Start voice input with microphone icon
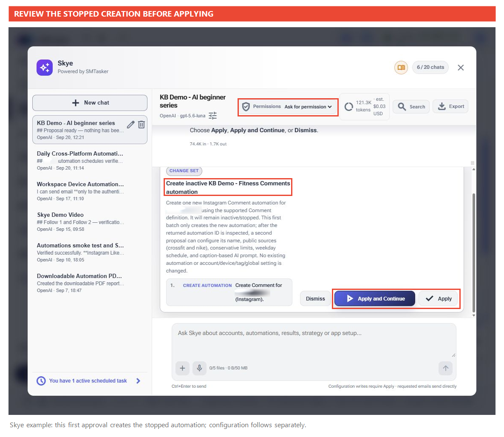 [x=199, y=368]
